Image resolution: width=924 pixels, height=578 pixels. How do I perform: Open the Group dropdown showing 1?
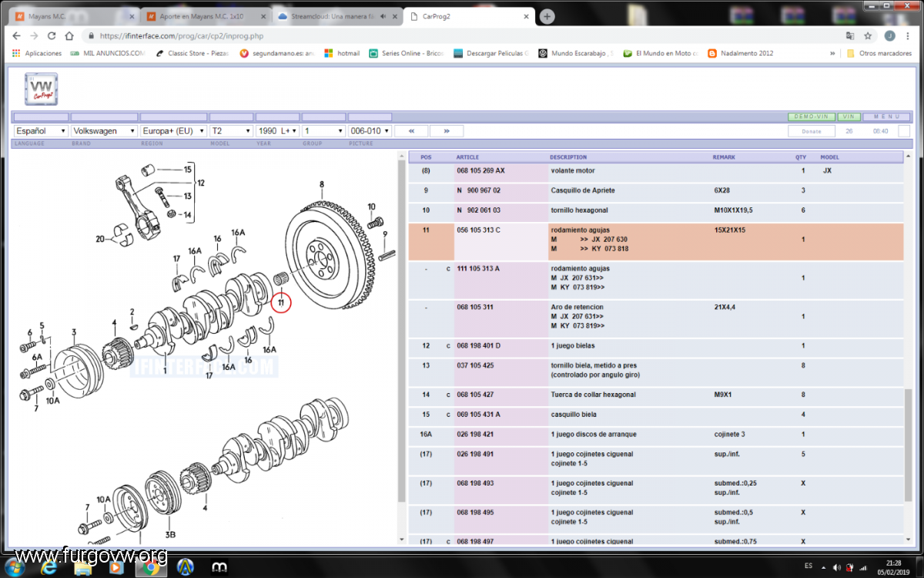[323, 131]
